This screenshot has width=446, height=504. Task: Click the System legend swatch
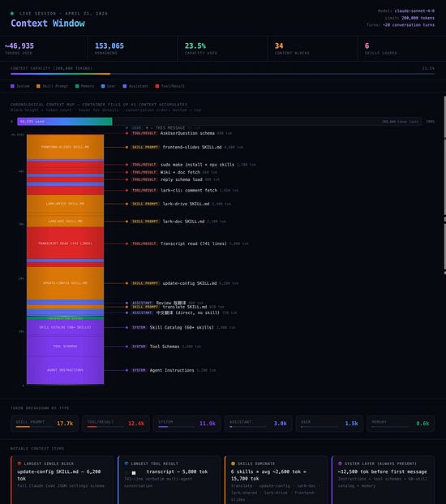pos(12,86)
